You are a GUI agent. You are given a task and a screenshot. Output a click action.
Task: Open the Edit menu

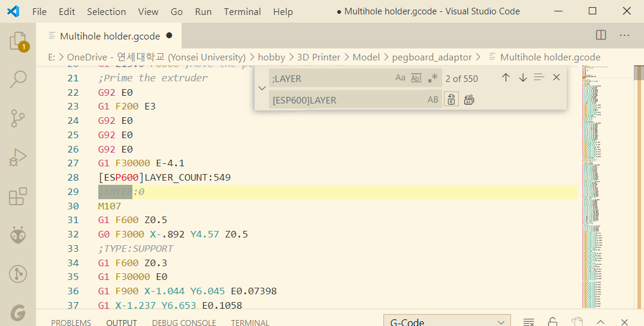[67, 11]
